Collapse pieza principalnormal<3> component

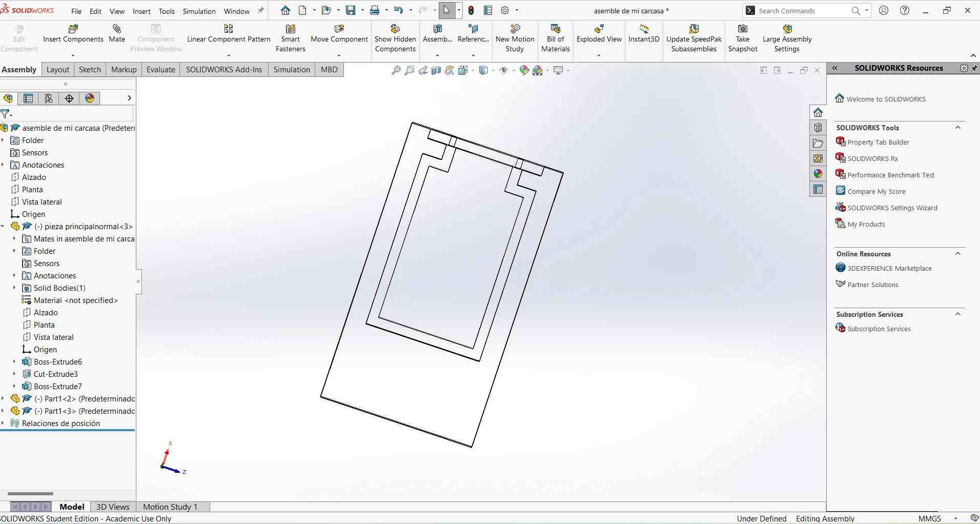point(3,227)
